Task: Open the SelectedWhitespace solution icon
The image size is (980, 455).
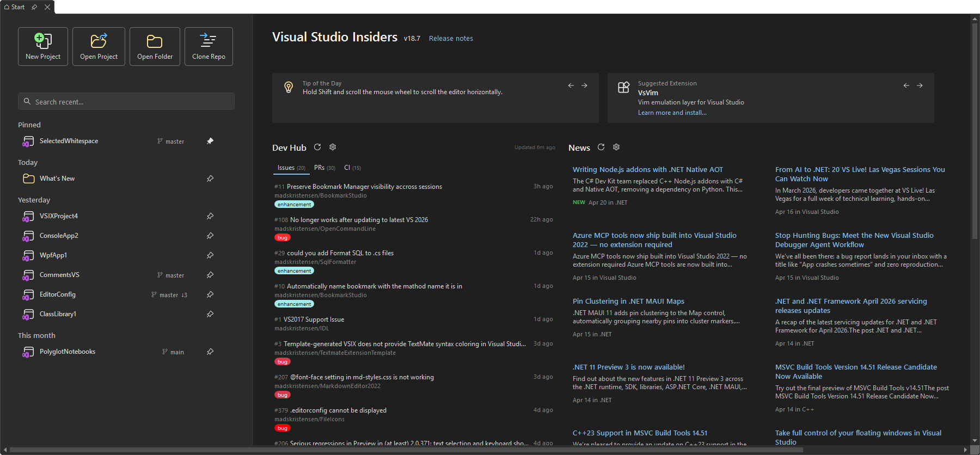Action: [x=28, y=142]
